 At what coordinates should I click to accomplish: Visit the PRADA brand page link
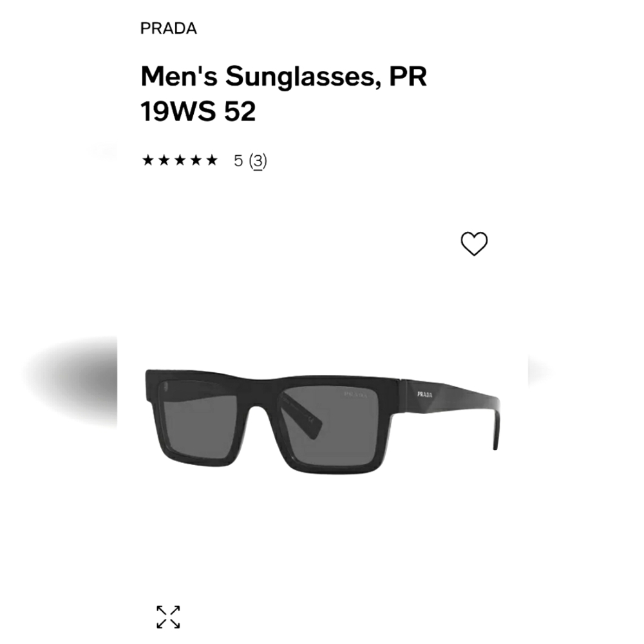click(168, 28)
